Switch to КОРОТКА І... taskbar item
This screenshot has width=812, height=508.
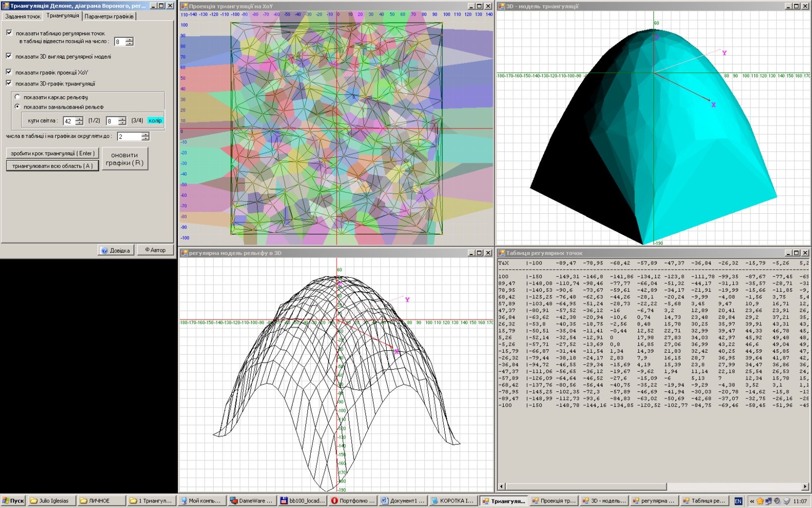click(x=453, y=501)
